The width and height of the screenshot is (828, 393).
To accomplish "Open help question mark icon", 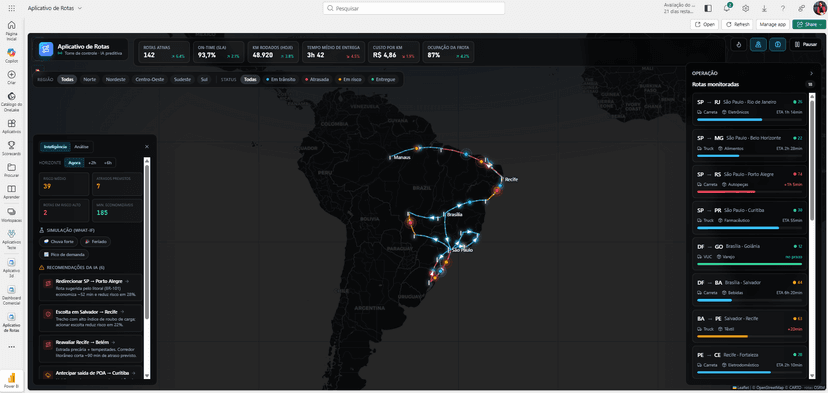I will click(x=783, y=8).
